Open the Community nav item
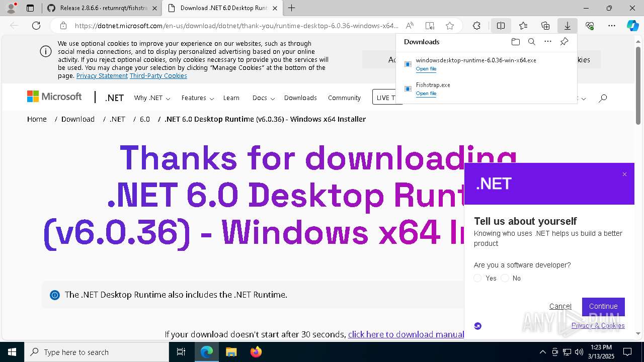644x362 pixels. [344, 98]
